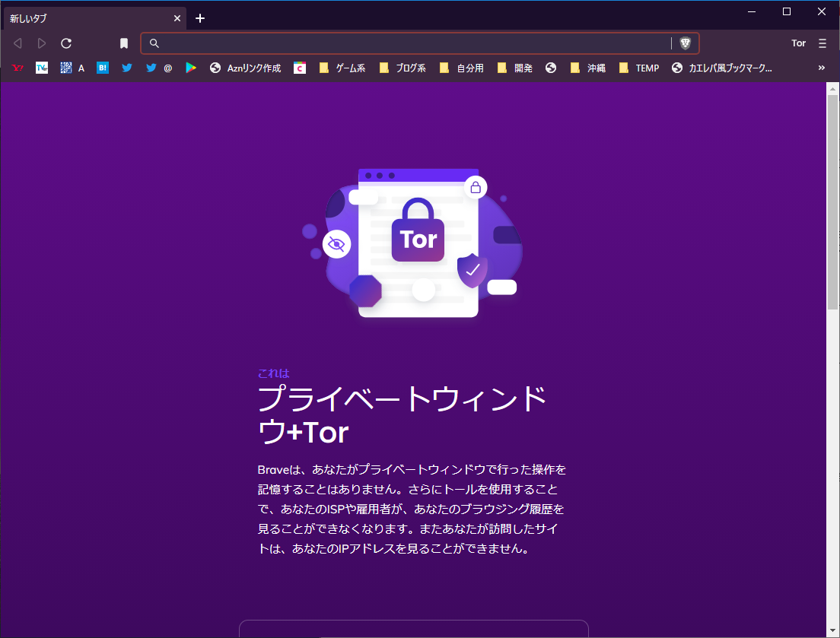Open the Brave Shields panel

(686, 43)
